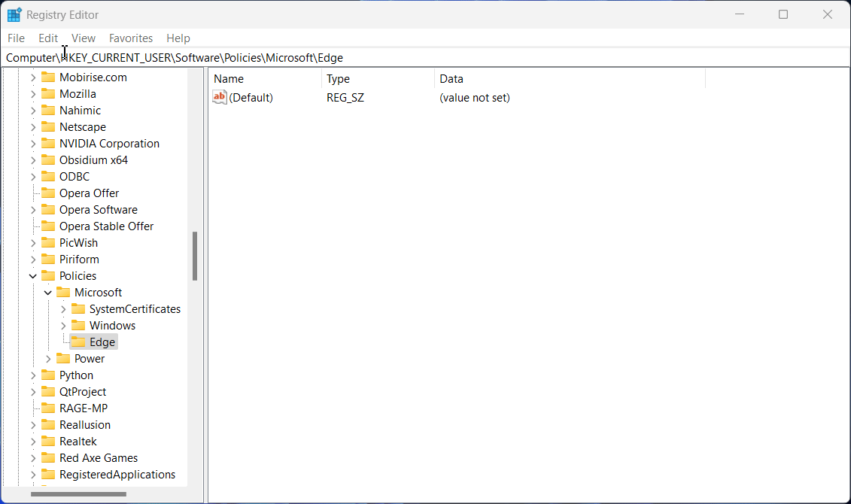Expand the Mobirise.com key

33,77
